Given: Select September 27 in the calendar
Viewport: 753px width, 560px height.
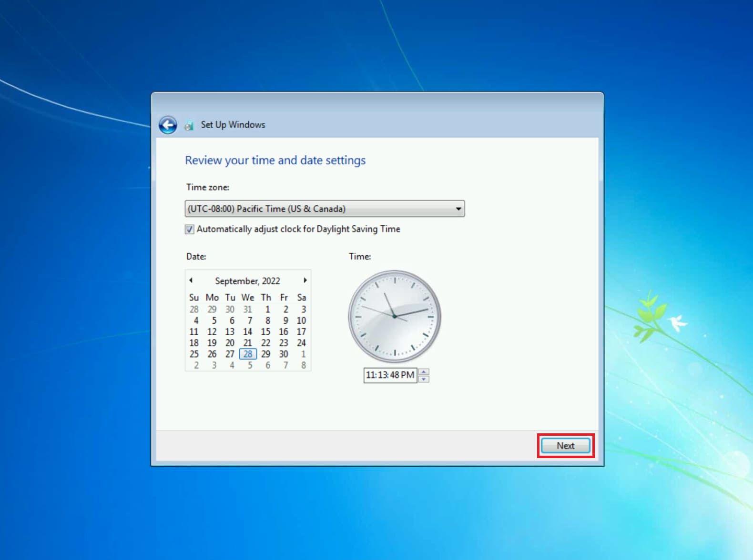Looking at the screenshot, I should point(230,354).
